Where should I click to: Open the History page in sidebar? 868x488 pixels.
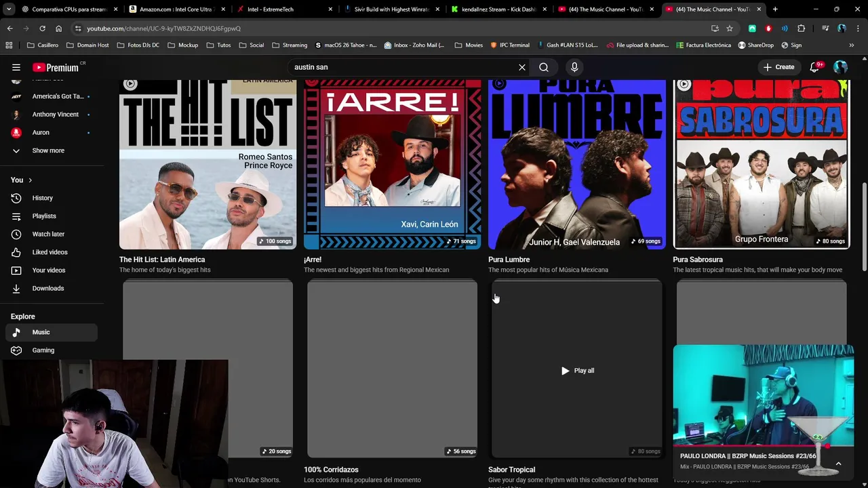52,198
